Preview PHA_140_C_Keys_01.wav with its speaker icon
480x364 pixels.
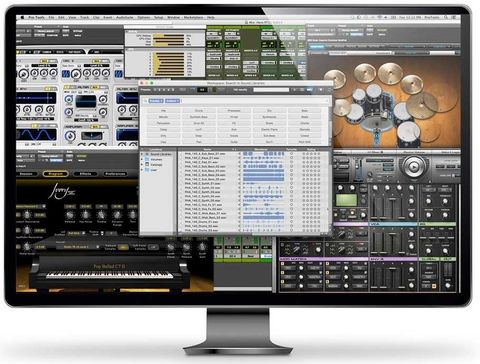click(x=239, y=158)
